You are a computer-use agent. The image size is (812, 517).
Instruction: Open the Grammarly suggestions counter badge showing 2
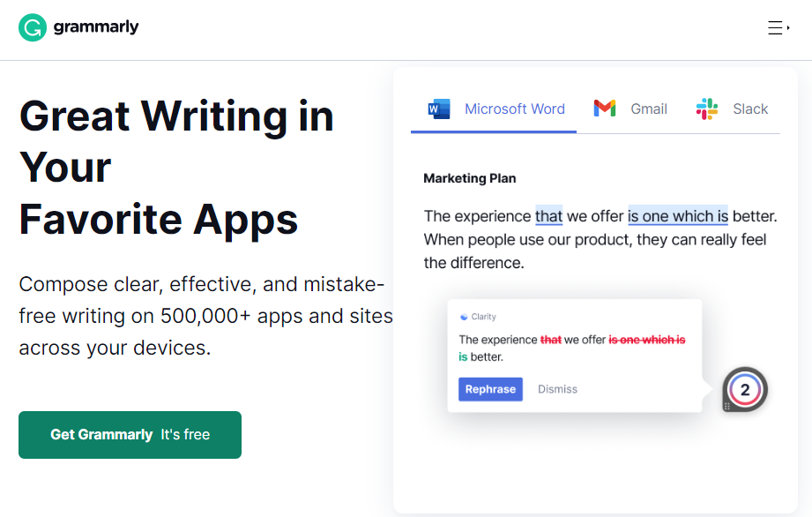pos(745,390)
